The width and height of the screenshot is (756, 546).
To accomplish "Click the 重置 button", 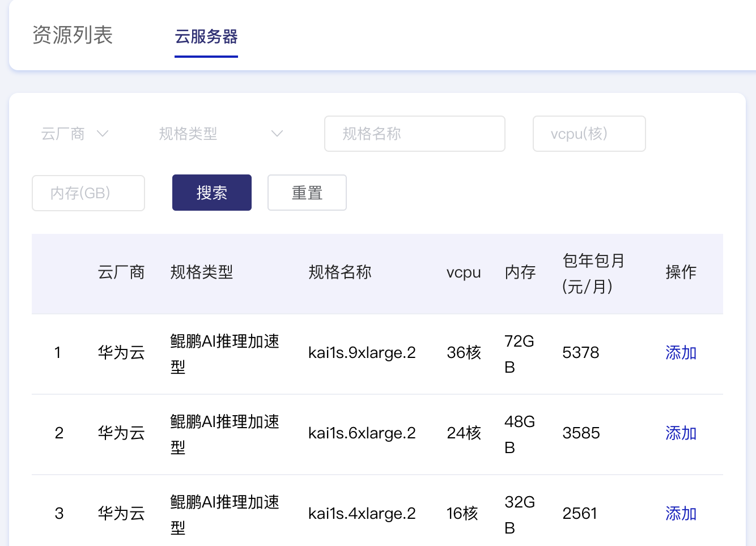I will 307,193.
